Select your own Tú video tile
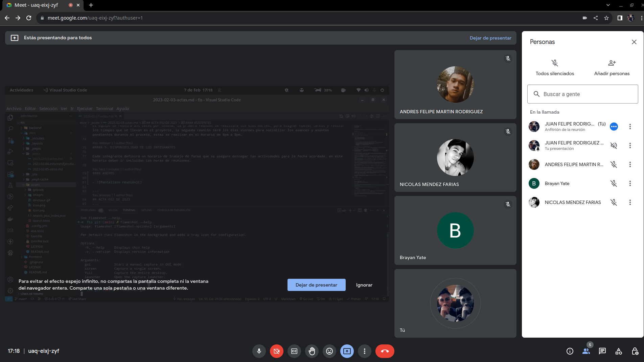Image resolution: width=644 pixels, height=362 pixels. click(455, 303)
